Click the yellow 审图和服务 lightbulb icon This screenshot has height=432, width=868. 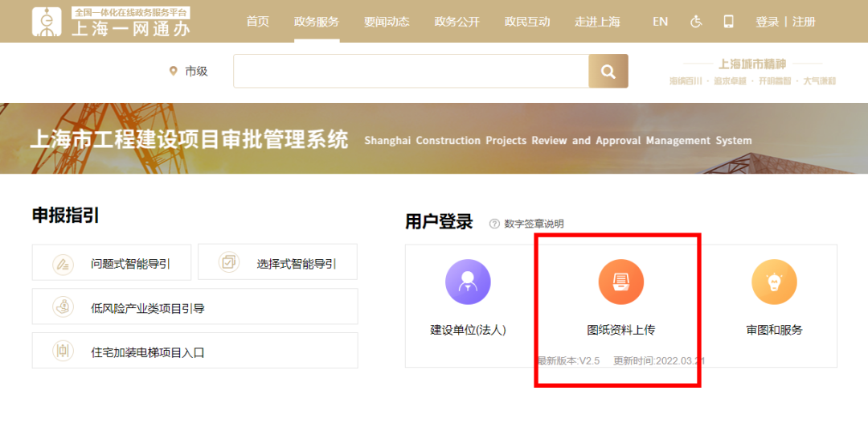[x=774, y=282]
